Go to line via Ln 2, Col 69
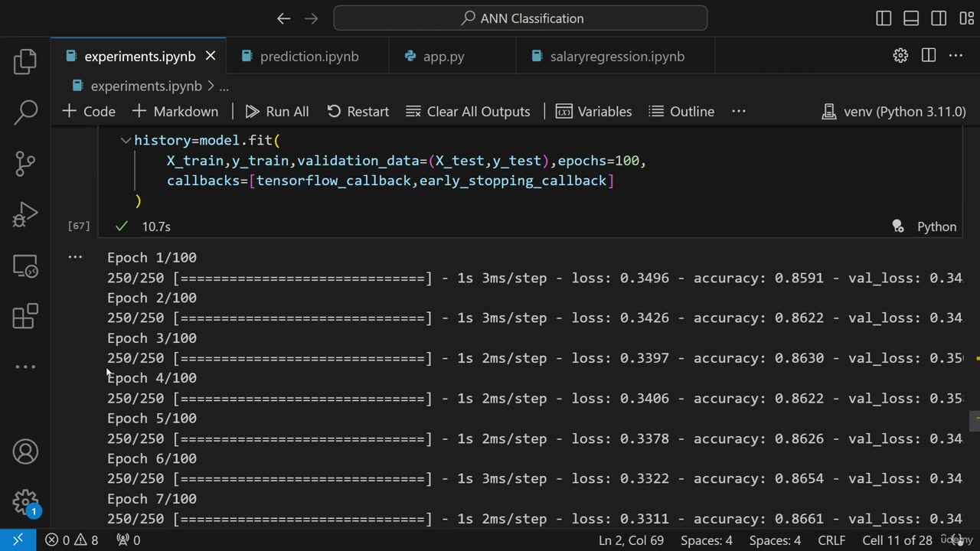This screenshot has height=551, width=980. coord(631,540)
